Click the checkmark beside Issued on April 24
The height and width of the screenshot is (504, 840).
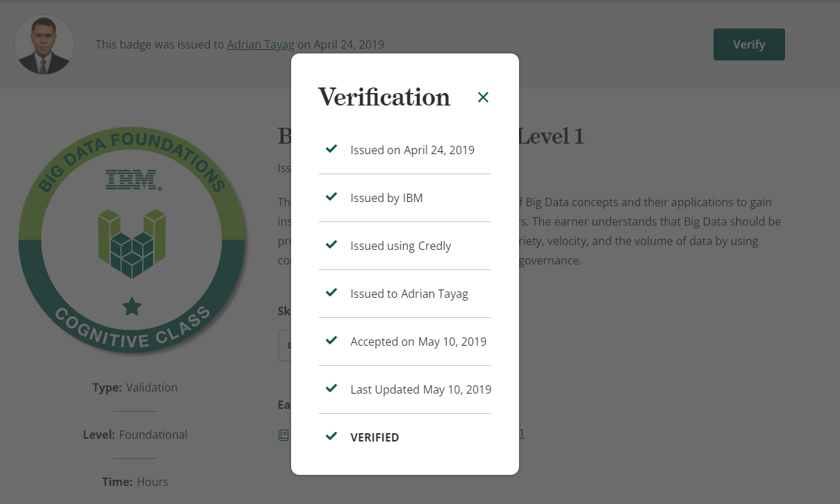point(331,149)
